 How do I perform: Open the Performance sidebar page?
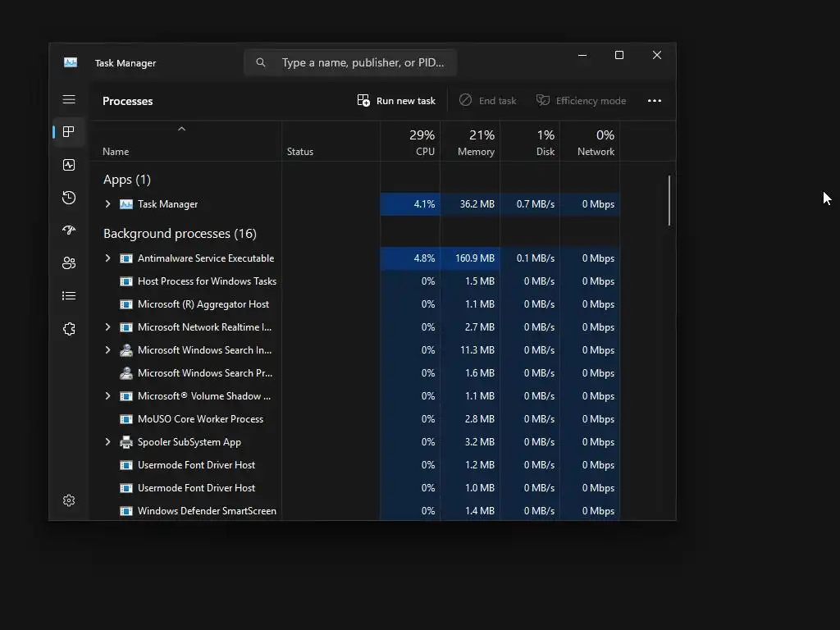[x=69, y=165]
